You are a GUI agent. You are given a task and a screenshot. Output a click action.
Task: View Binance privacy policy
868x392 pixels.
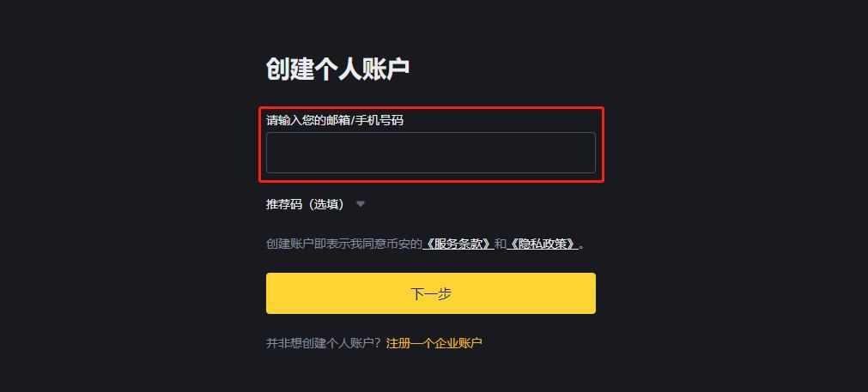(x=543, y=244)
